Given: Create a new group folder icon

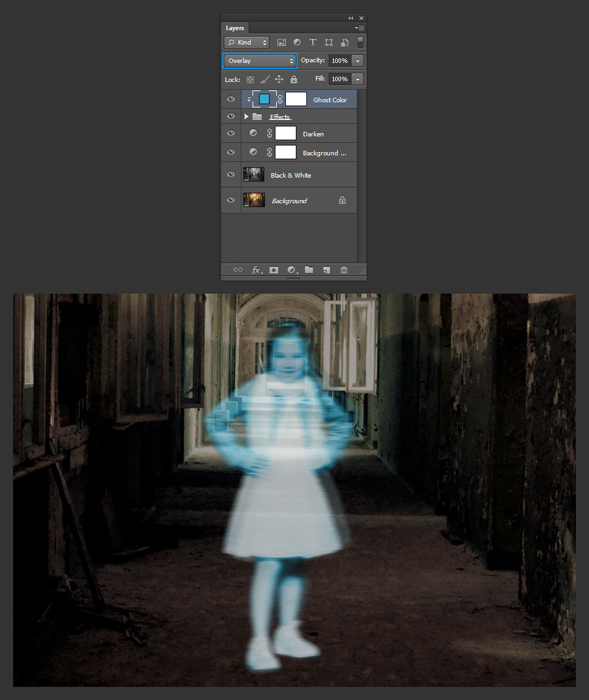Looking at the screenshot, I should point(309,269).
